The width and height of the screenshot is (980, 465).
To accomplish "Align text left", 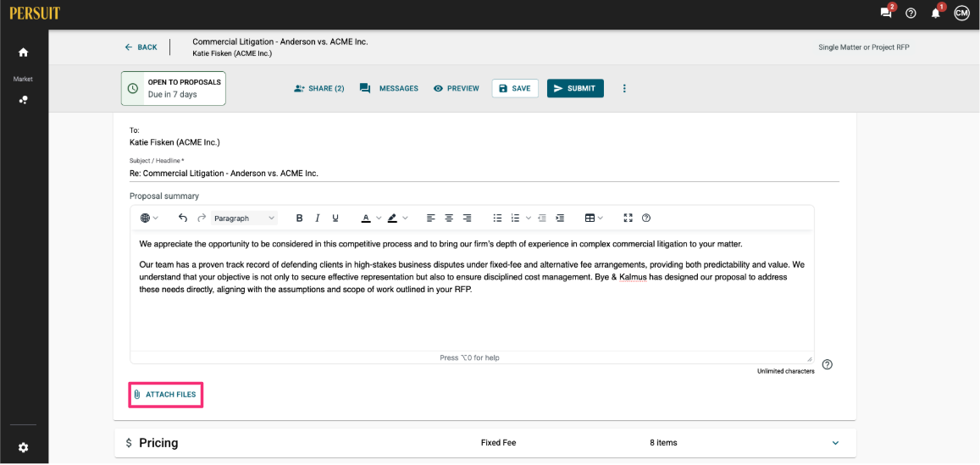I will (x=430, y=219).
